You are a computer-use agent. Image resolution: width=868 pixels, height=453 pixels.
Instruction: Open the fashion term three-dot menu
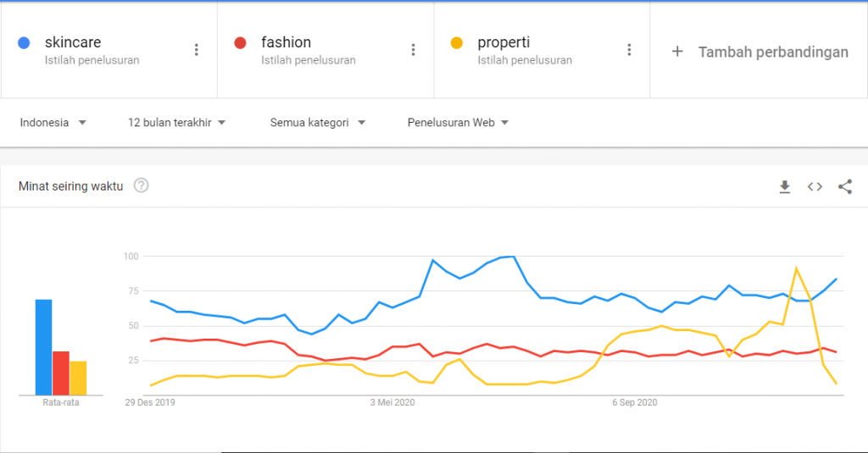tap(413, 50)
